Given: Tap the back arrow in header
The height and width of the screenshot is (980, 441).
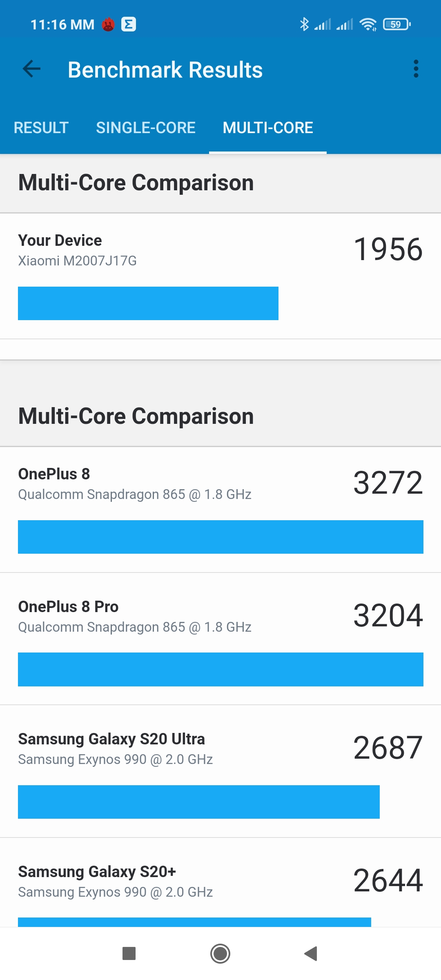Looking at the screenshot, I should pos(31,69).
